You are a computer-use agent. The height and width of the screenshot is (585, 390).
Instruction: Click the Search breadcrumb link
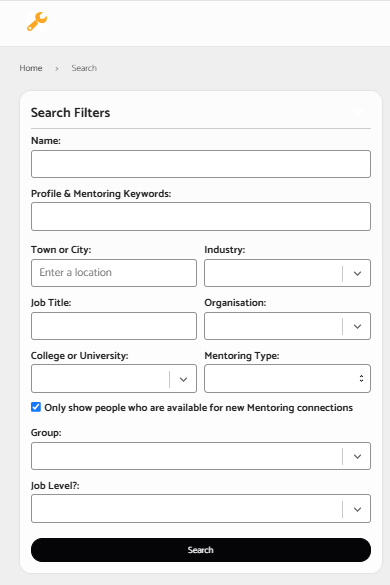(x=84, y=68)
